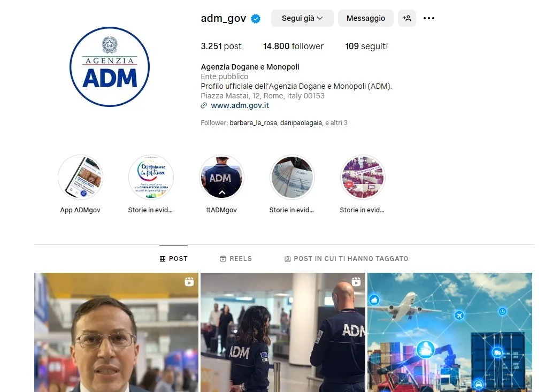Click the Messaggio button

coord(366,18)
